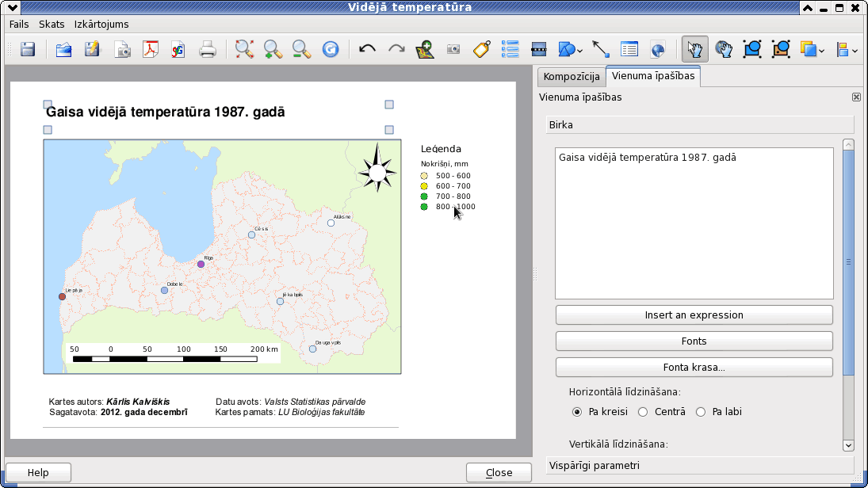The height and width of the screenshot is (488, 868).
Task: Switch to the Kompozīcija tab
Action: click(x=572, y=77)
